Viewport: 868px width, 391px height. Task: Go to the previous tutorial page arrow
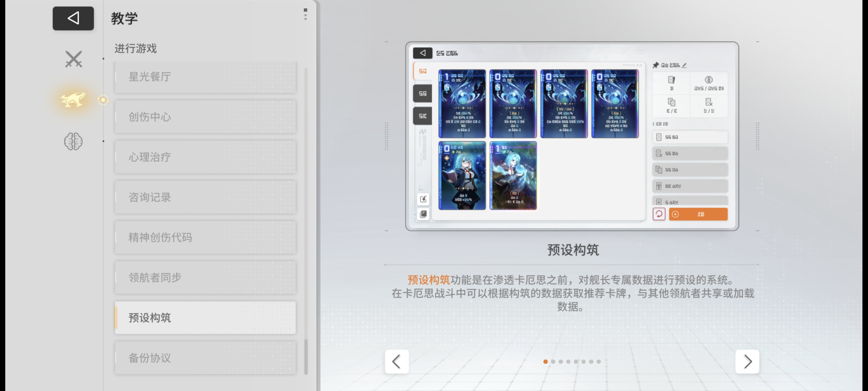396,361
